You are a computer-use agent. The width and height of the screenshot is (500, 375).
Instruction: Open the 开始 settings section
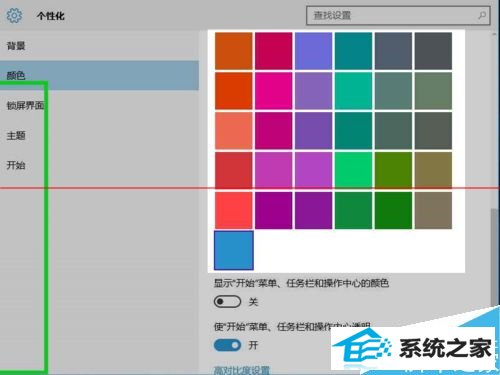tap(16, 165)
